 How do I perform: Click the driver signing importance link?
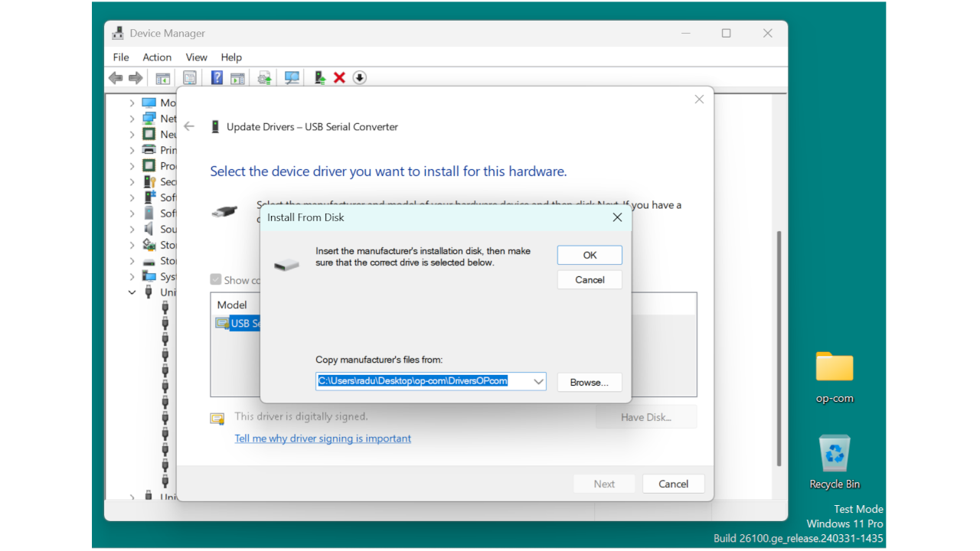(x=322, y=438)
